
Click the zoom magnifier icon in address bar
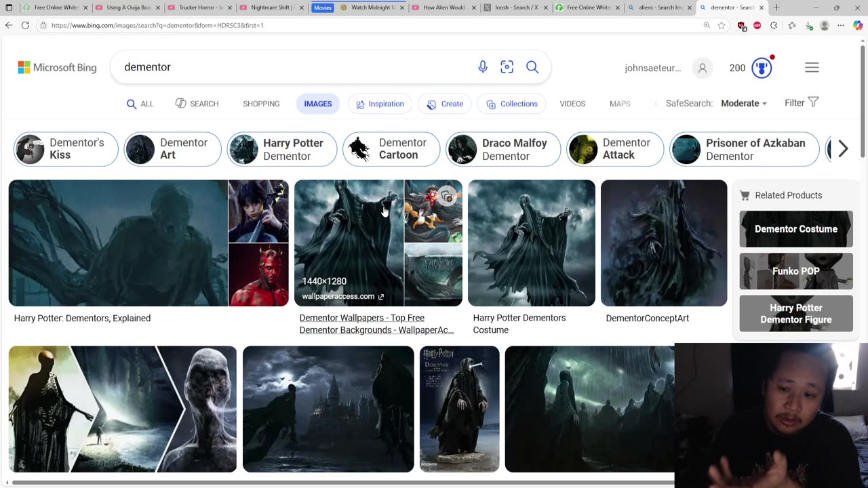[x=707, y=25]
